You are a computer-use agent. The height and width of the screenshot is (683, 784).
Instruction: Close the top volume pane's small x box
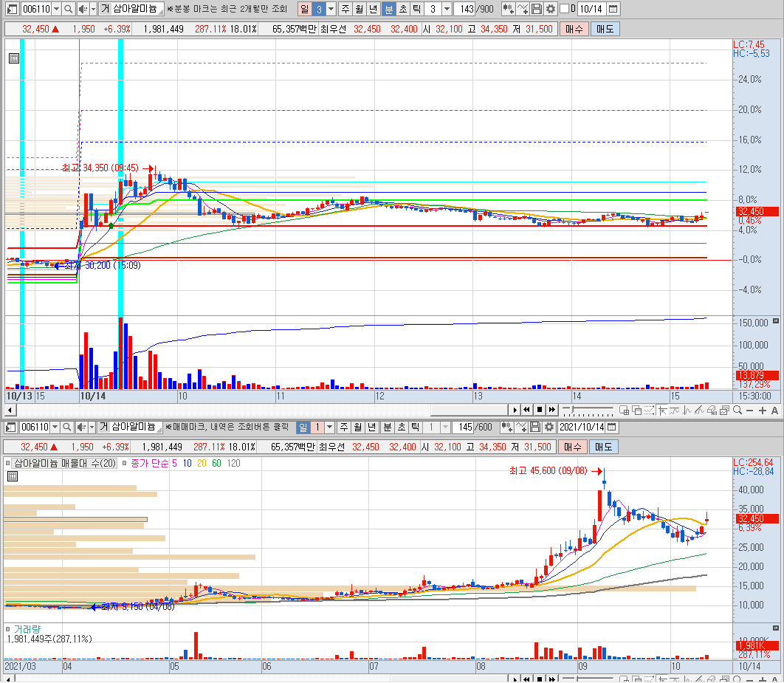pyautogui.click(x=775, y=321)
